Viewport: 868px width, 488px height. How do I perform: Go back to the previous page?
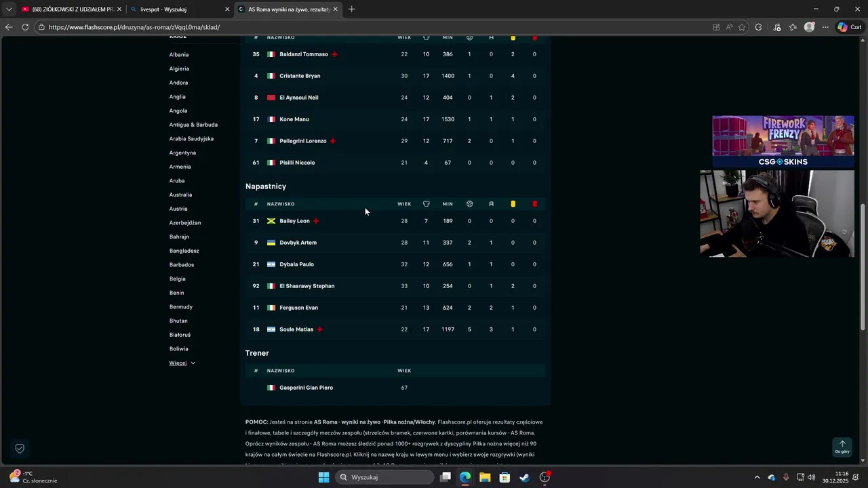pyautogui.click(x=8, y=27)
